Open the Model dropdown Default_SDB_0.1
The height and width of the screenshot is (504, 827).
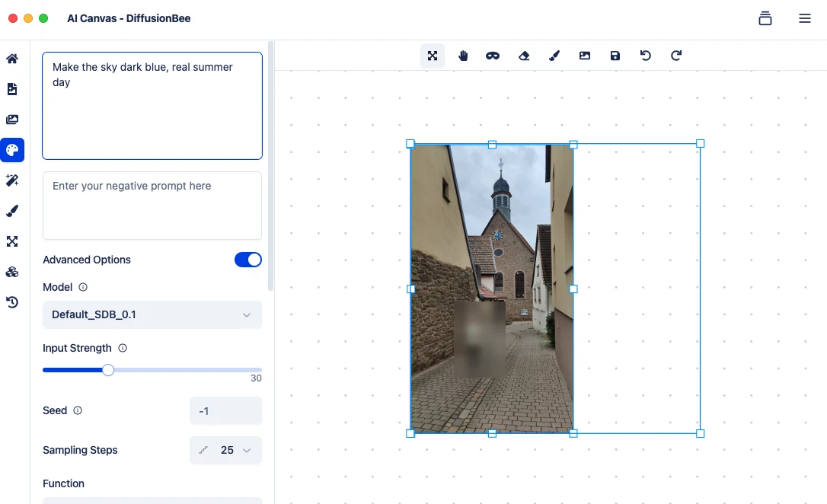tap(152, 314)
